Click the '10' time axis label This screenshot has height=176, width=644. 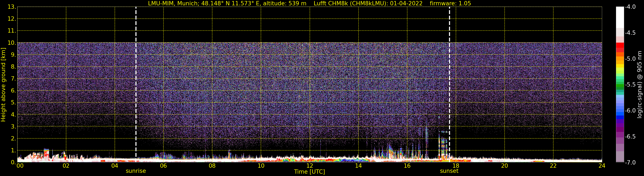(x=261, y=166)
